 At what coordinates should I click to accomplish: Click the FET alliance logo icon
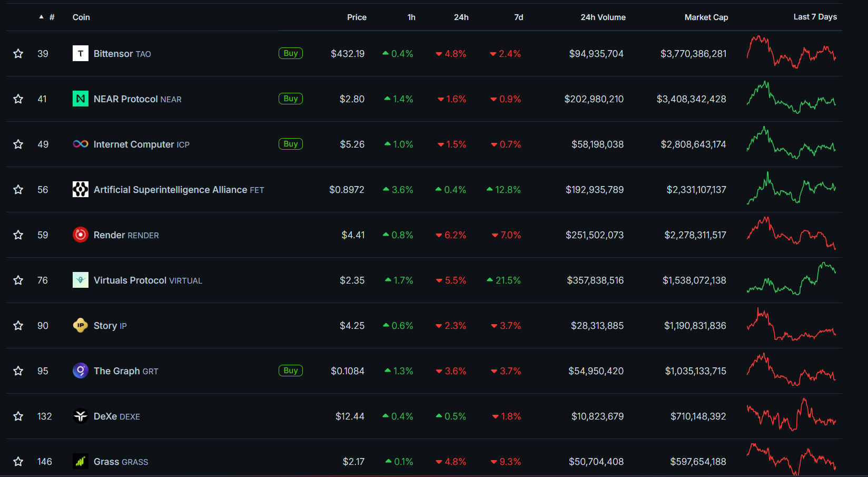[81, 189]
